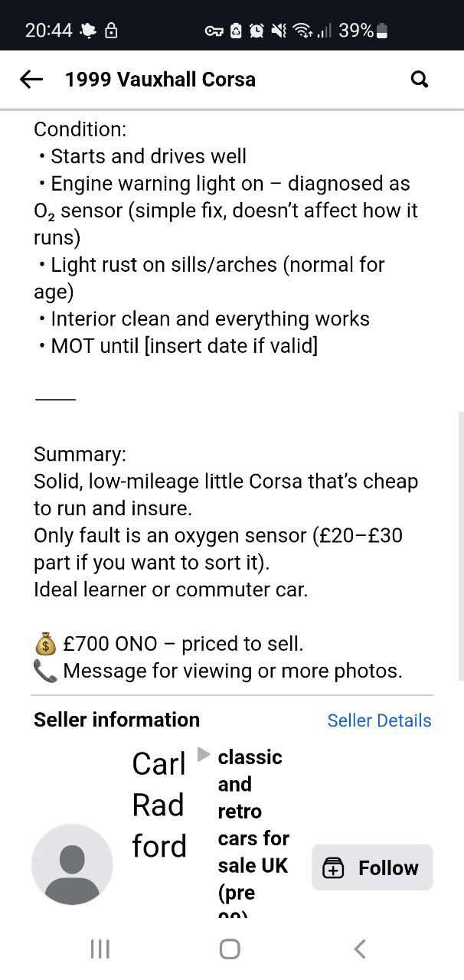Tap the phone emoji before 'Message for viewing'

45,671
